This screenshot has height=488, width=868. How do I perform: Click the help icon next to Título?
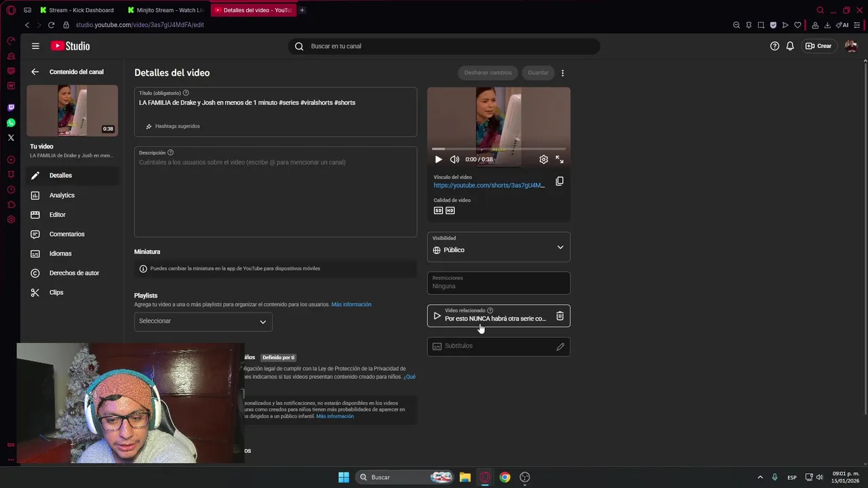(x=186, y=93)
